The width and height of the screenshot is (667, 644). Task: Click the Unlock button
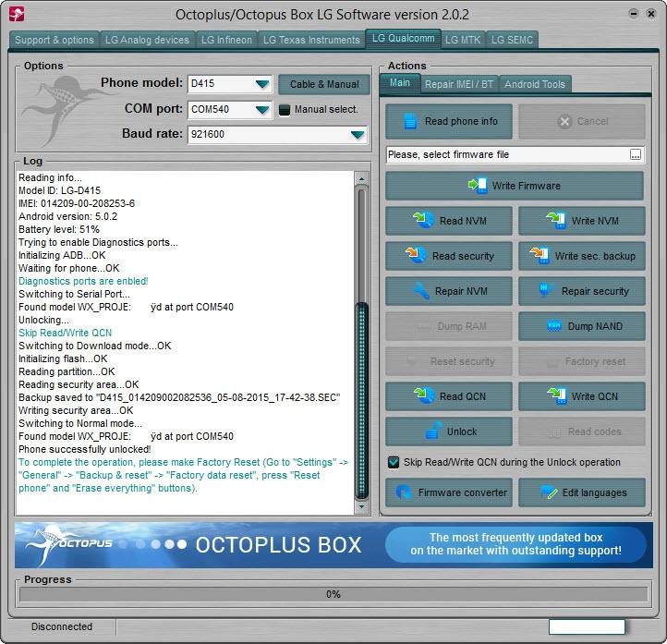click(x=449, y=431)
